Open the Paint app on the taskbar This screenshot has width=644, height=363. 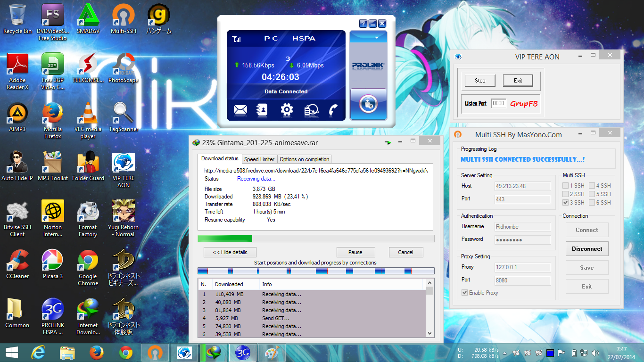pos(272,352)
